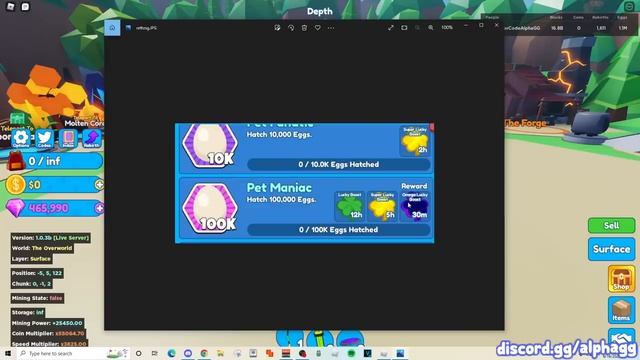Click the Surface button in the game
This screenshot has height=360, width=640.
pos(611,249)
